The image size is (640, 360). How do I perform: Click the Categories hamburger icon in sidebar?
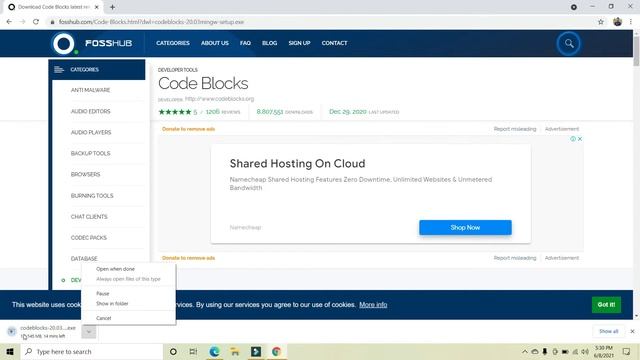pyautogui.click(x=59, y=69)
